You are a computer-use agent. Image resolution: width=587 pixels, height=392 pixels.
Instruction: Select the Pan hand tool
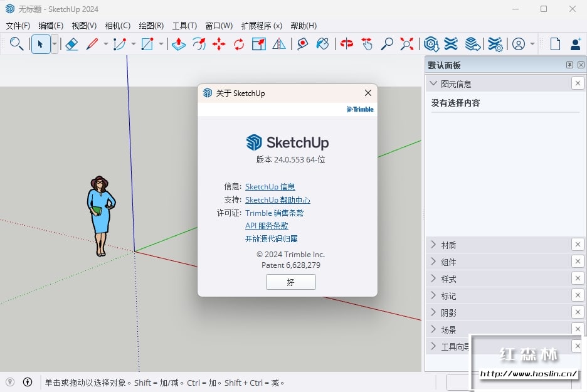pos(367,44)
